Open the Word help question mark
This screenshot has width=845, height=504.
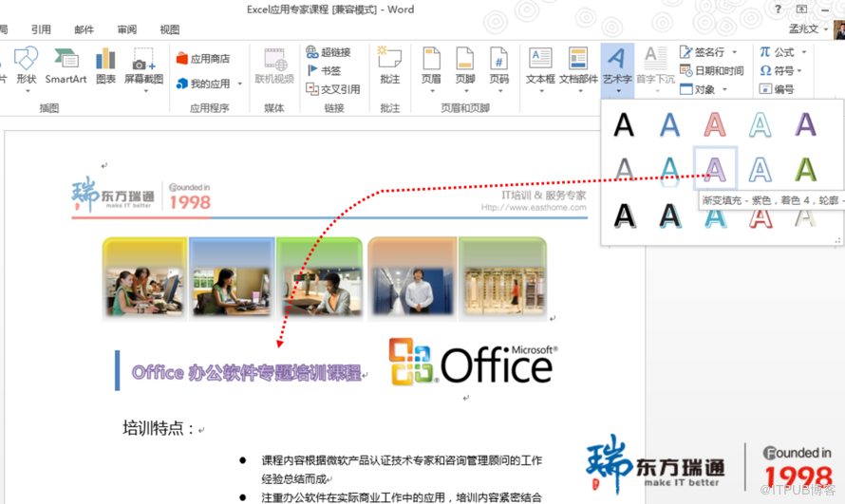click(778, 9)
